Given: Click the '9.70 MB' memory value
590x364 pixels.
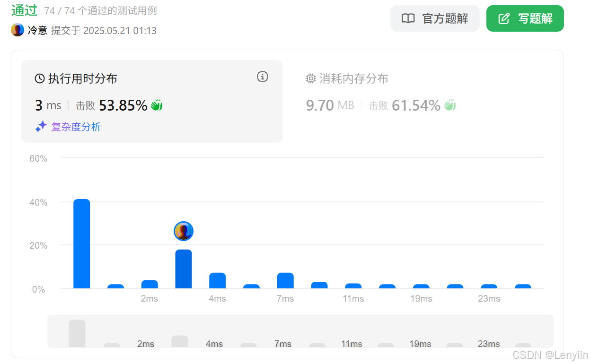Looking at the screenshot, I should click(330, 105).
